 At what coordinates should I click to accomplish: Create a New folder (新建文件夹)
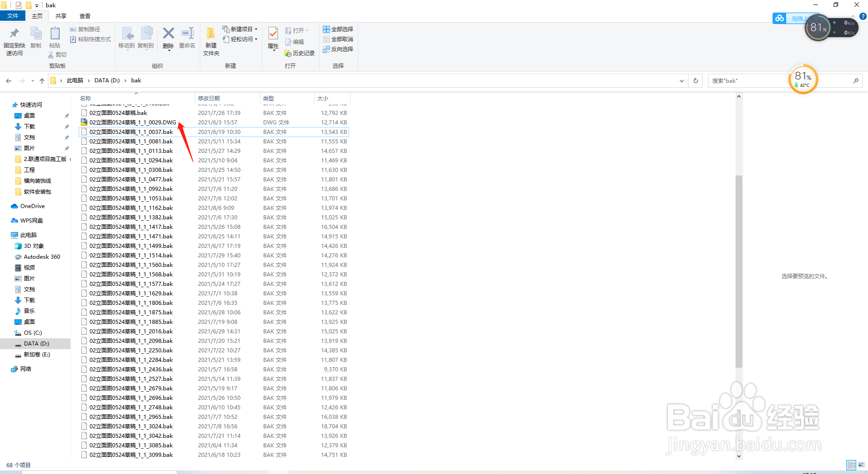(x=211, y=41)
